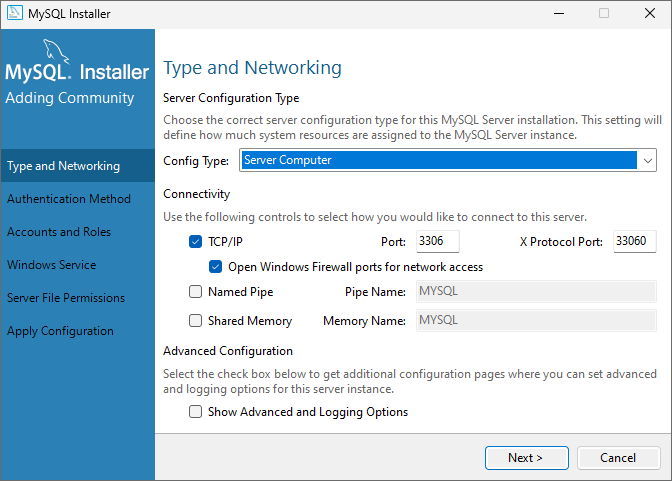
Task: Click the disabled Memory Name field
Action: (x=536, y=320)
